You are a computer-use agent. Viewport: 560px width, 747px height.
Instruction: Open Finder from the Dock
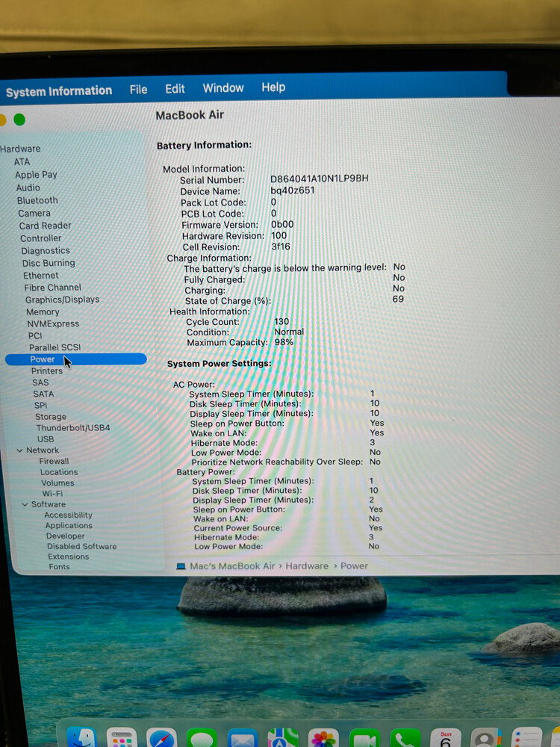(81, 737)
